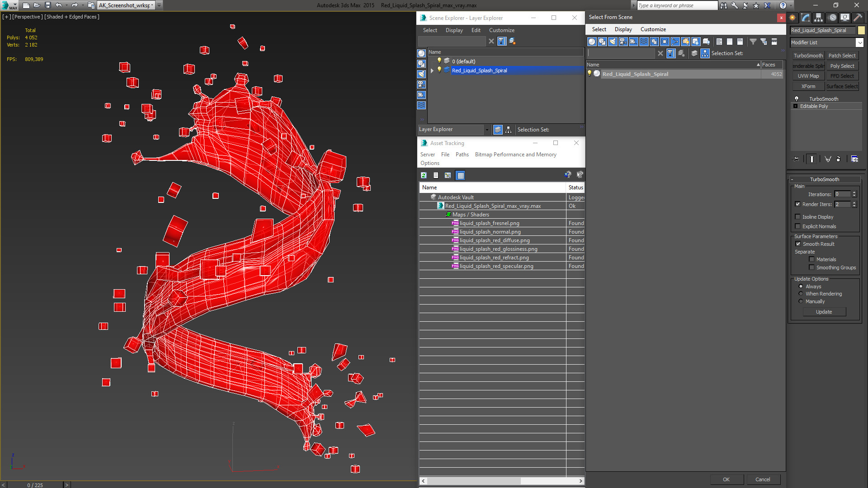Click the object color swatch
The image size is (868, 488).
861,30
